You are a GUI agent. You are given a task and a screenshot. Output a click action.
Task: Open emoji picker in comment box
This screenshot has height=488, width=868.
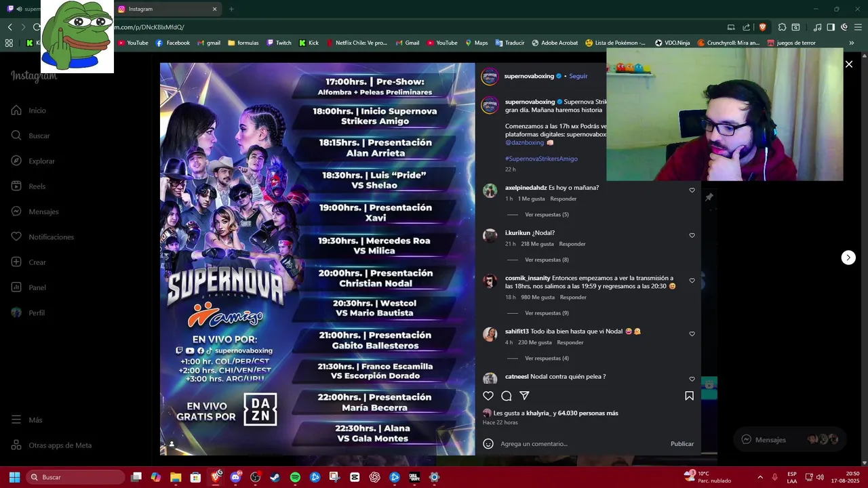pos(488,444)
